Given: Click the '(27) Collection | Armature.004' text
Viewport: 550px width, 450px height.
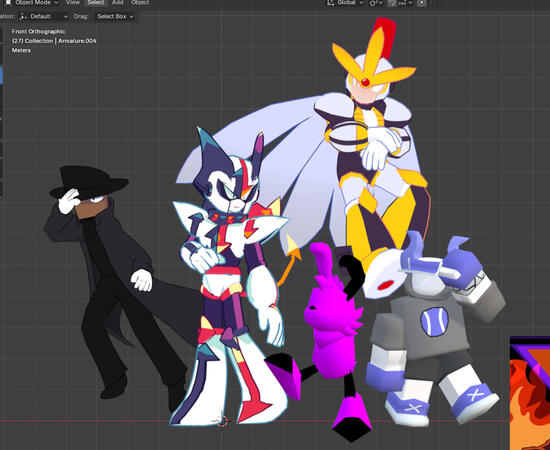Looking at the screenshot, I should tap(54, 41).
